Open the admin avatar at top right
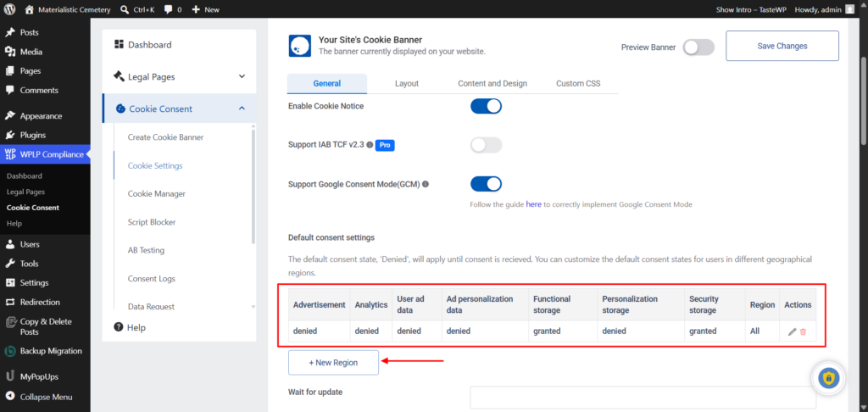The width and height of the screenshot is (868, 412). [x=849, y=9]
